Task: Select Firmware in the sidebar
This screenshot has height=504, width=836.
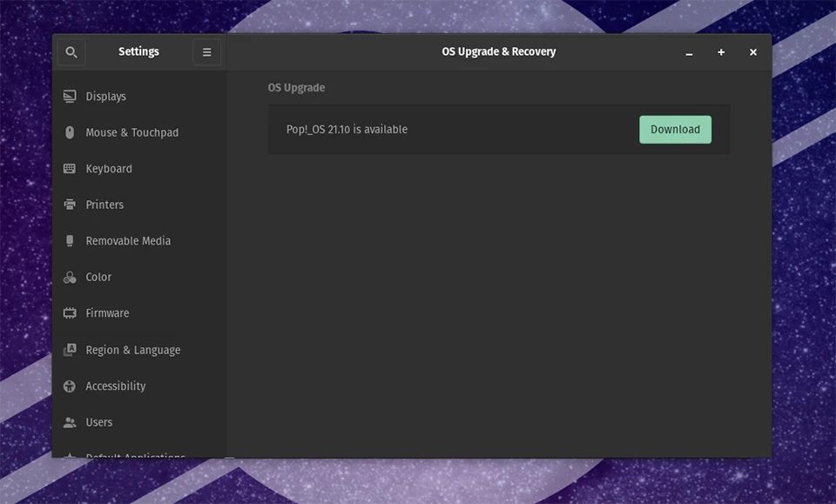Action: [139, 313]
